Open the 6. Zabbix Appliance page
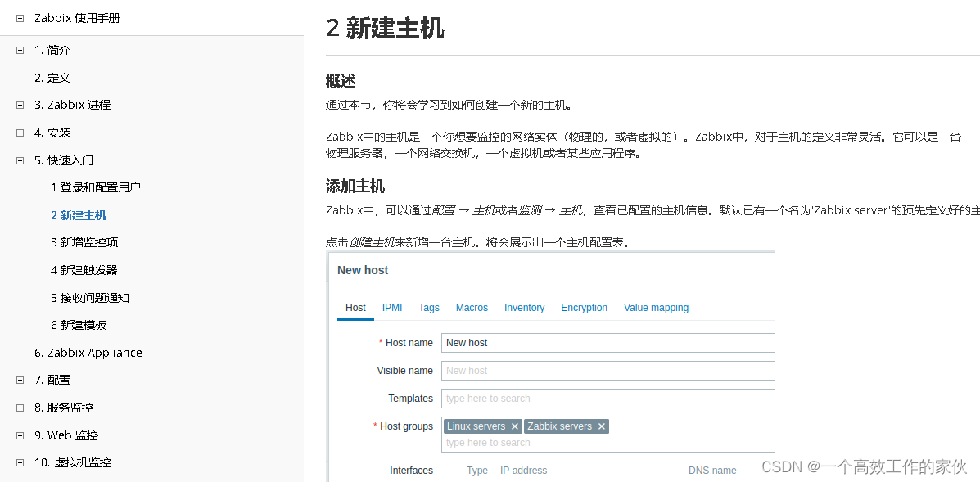980x482 pixels. 88,353
